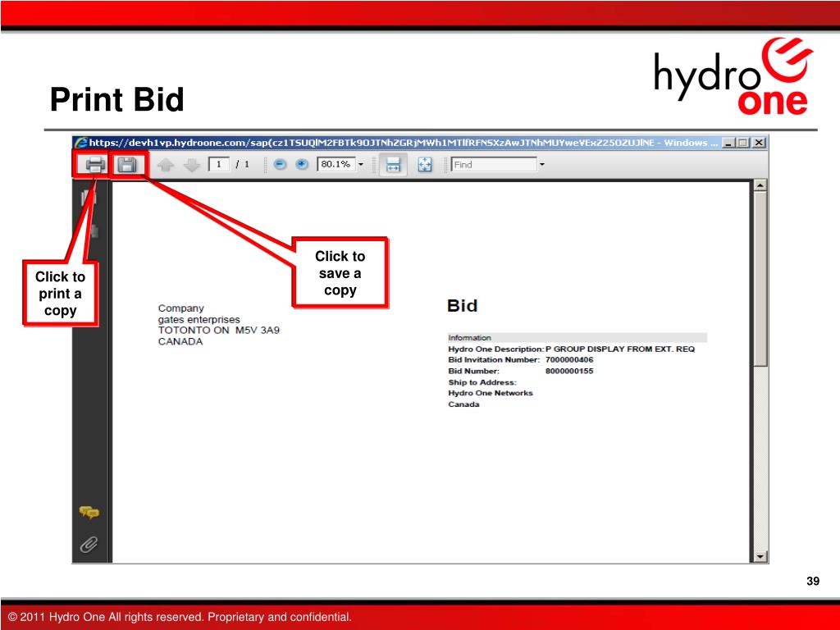
Task: Maximize the browser window
Action: [x=743, y=143]
